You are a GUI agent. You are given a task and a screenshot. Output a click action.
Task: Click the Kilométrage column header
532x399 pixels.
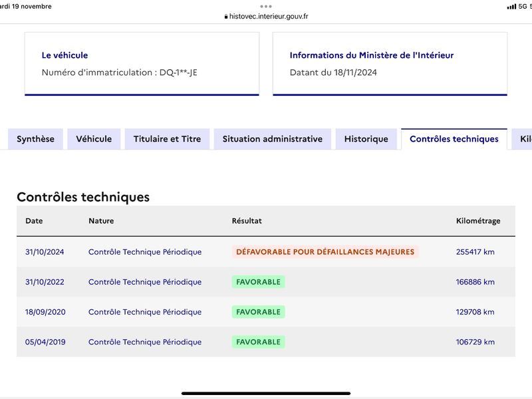[x=477, y=221]
